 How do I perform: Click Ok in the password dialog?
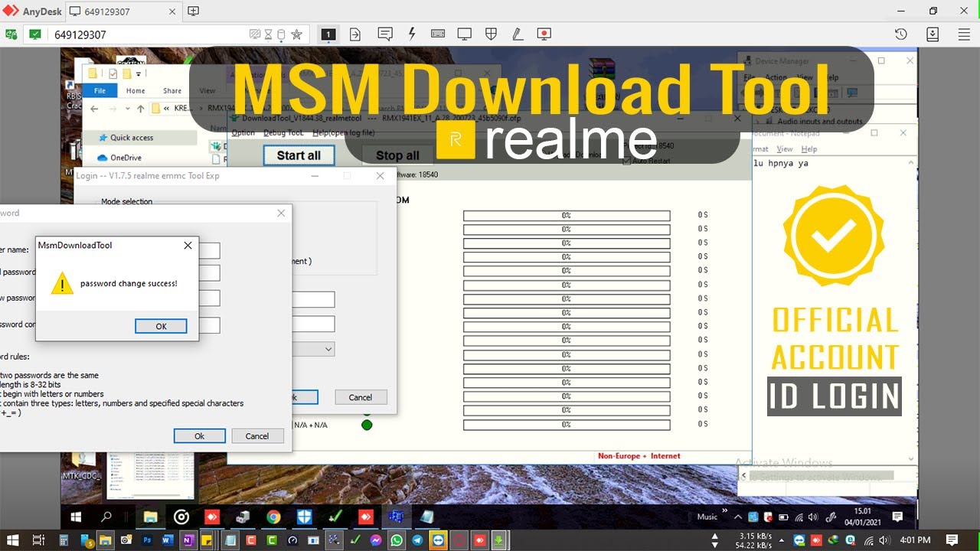tap(199, 436)
